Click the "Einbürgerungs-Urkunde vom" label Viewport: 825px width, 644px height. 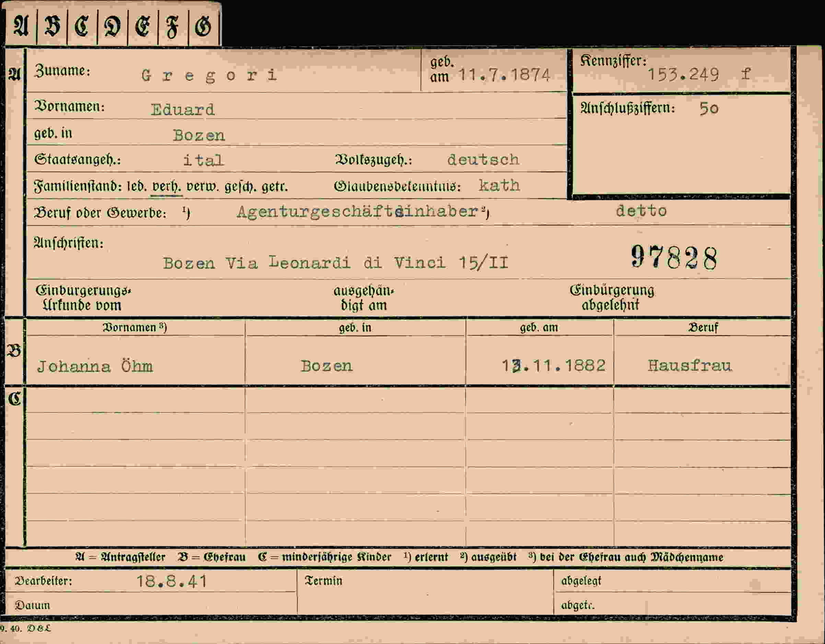[83, 298]
